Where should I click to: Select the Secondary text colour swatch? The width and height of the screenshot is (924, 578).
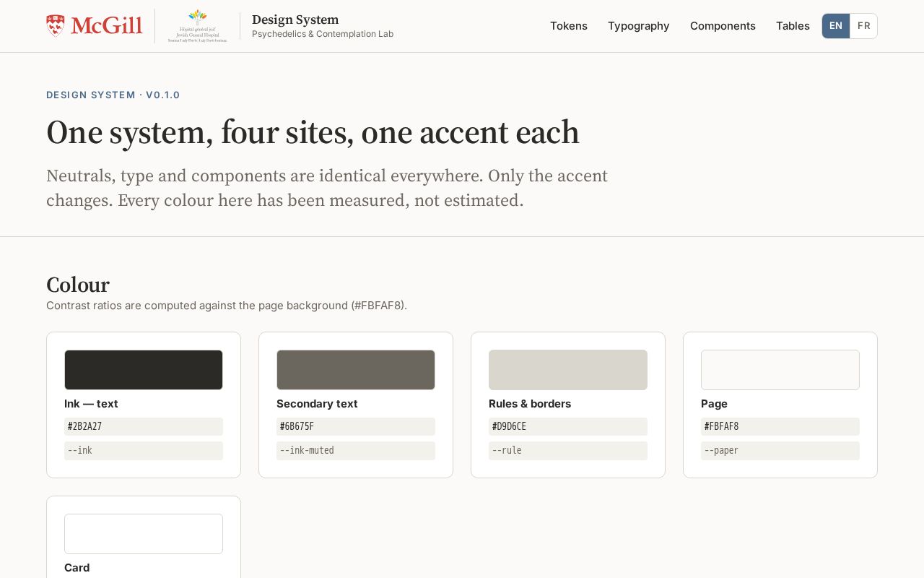356,370
